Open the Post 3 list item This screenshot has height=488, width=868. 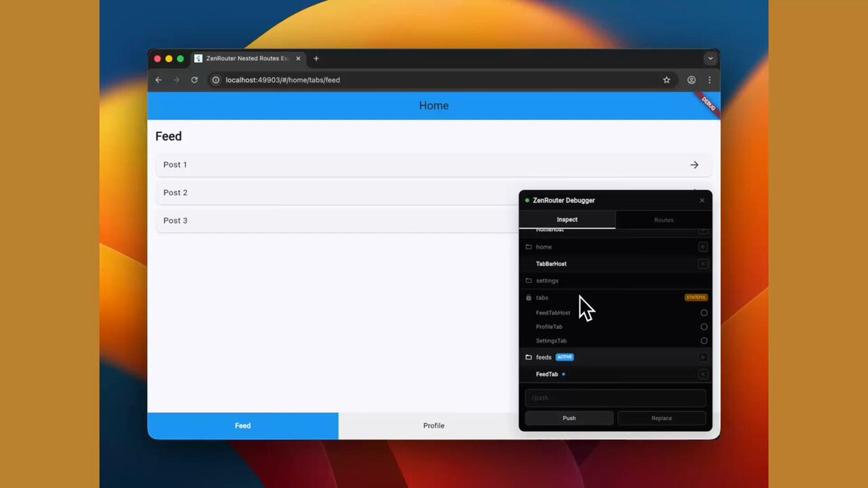click(337, 221)
